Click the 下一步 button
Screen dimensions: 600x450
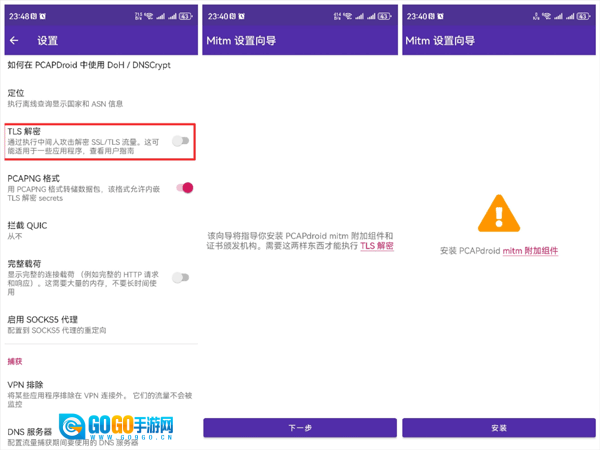pyautogui.click(x=300, y=428)
